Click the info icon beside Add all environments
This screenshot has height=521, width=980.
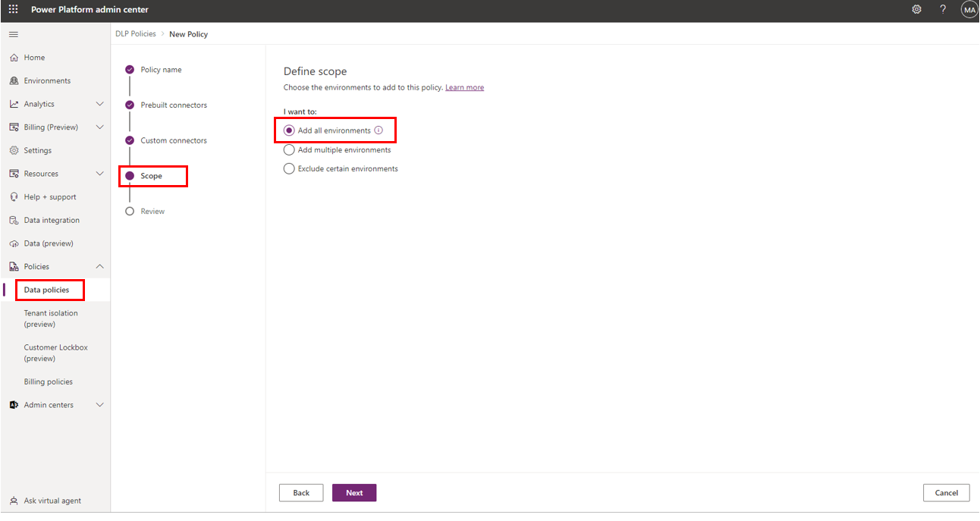coord(378,130)
